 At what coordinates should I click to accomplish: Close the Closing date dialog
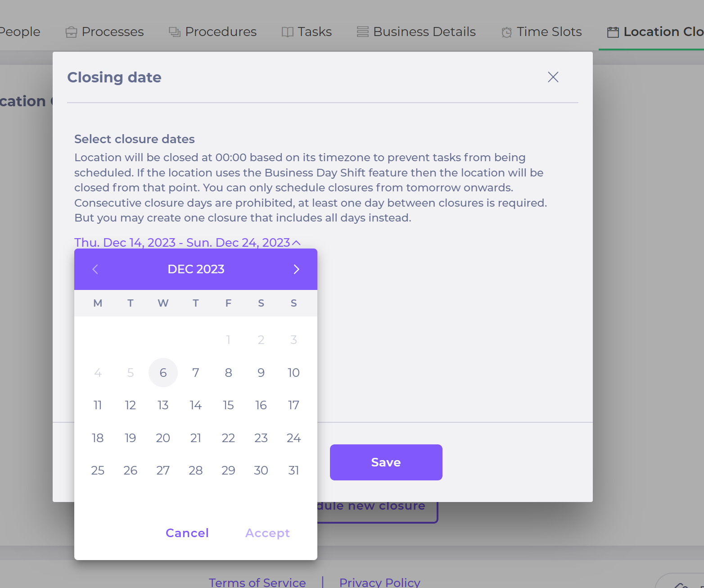pyautogui.click(x=553, y=77)
